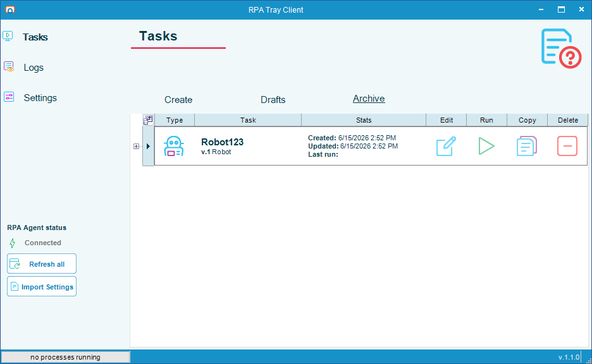Image resolution: width=592 pixels, height=364 pixels.
Task: Click the Connected status text
Action: coord(42,243)
